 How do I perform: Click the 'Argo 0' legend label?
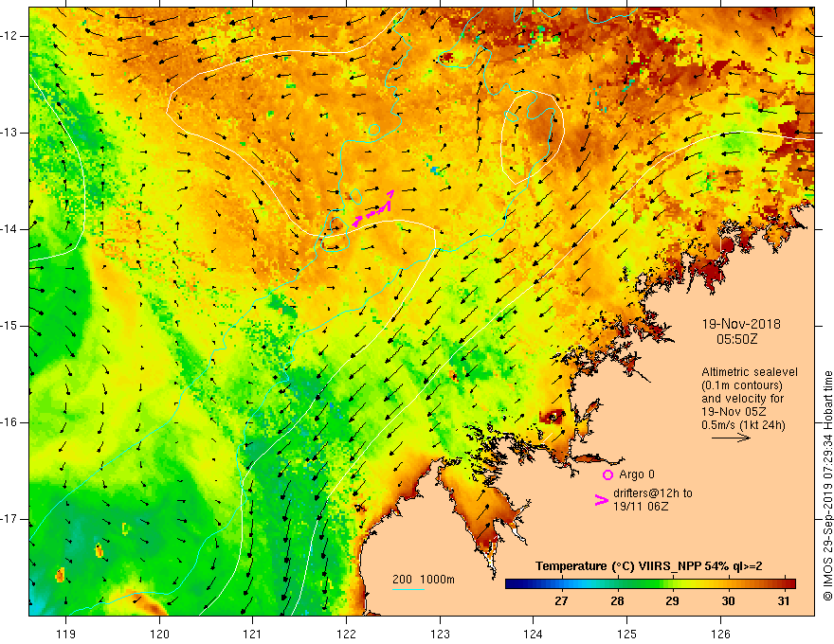pyautogui.click(x=637, y=474)
